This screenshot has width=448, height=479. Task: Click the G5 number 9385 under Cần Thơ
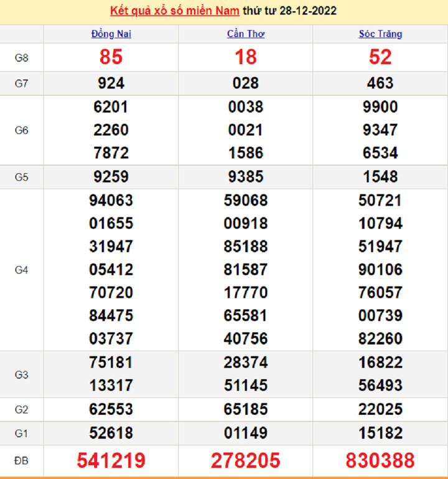point(245,177)
